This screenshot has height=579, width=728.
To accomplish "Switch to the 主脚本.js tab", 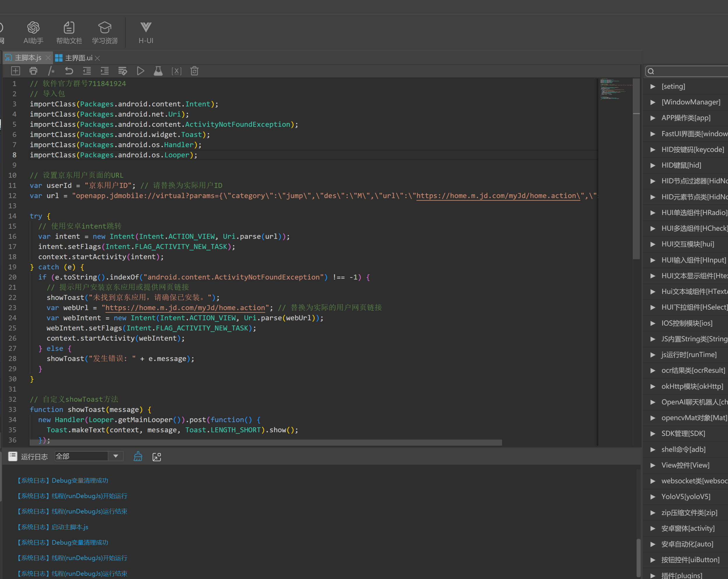I will point(28,58).
